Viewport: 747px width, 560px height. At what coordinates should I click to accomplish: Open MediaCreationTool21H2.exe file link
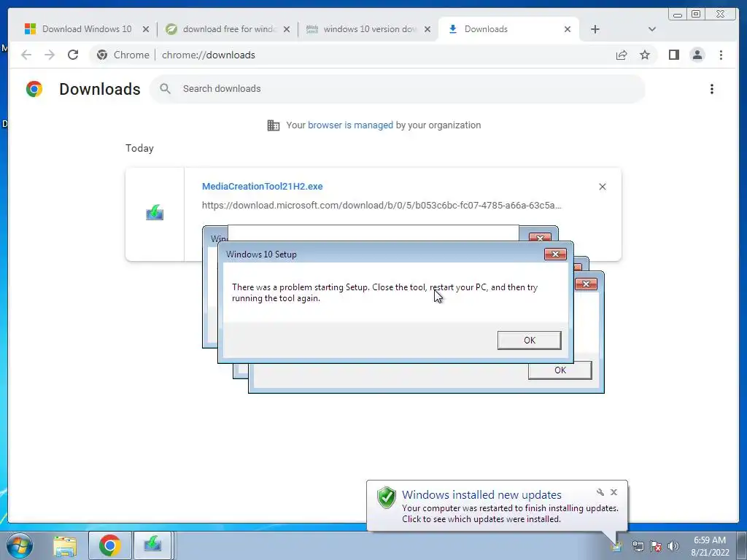click(262, 186)
